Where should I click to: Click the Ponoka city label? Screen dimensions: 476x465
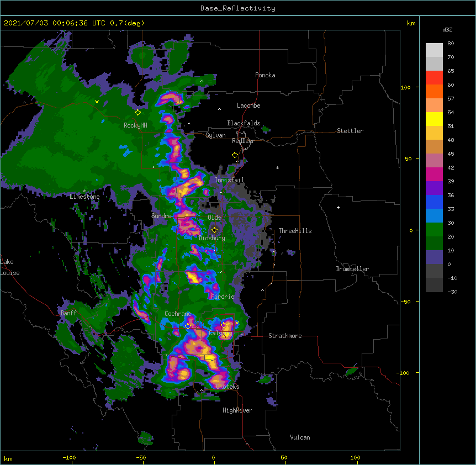point(265,75)
